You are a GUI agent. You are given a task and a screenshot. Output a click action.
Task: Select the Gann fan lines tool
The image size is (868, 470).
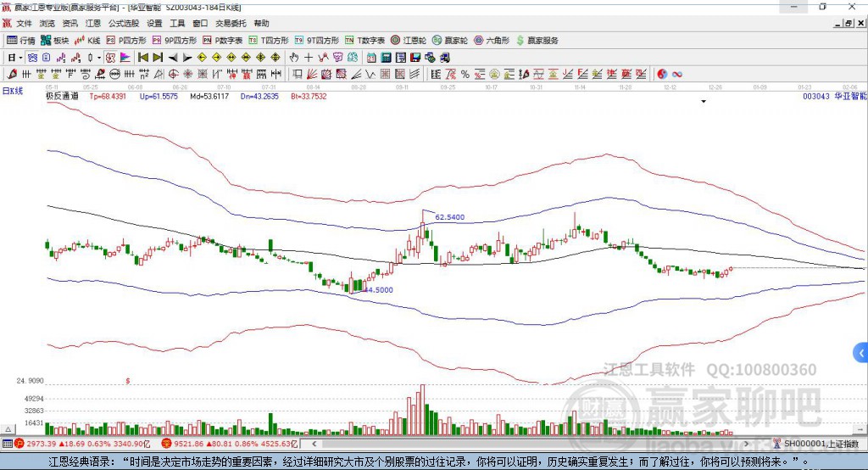coord(313,74)
